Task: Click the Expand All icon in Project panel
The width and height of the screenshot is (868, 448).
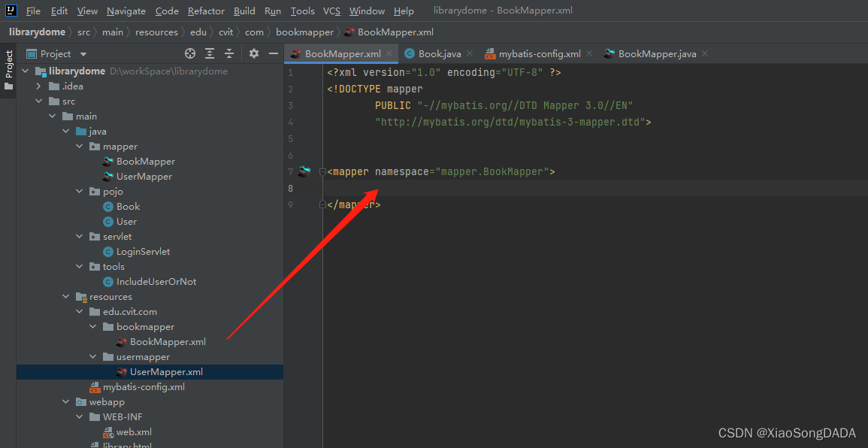Action: coord(210,53)
